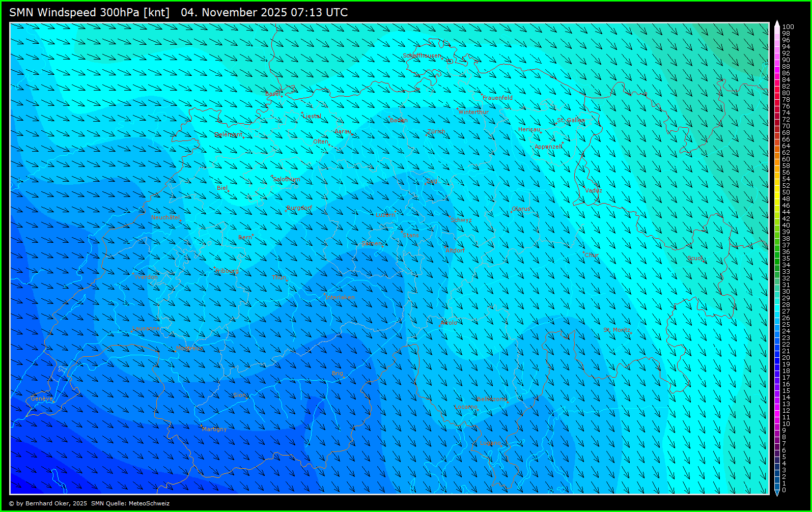Click the SMN Windspeed 300hPa title
Image resolution: width=812 pixels, height=512 pixels.
pos(89,12)
